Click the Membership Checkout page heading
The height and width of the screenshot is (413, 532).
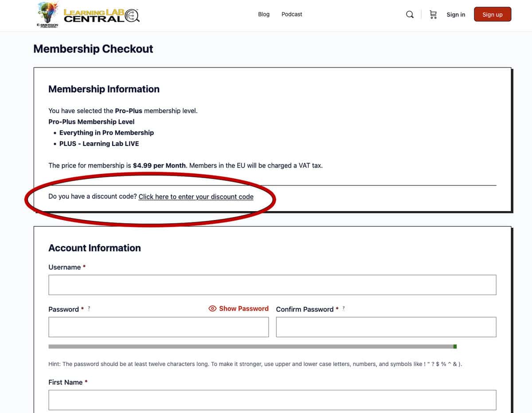coord(93,49)
